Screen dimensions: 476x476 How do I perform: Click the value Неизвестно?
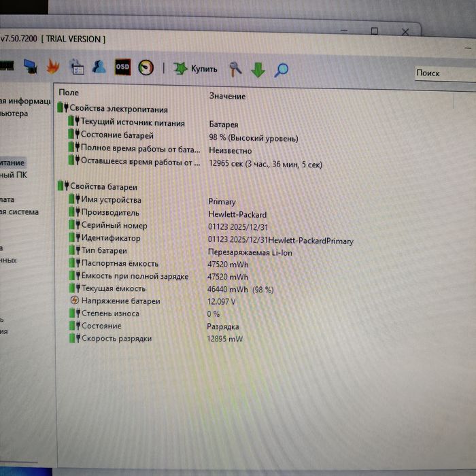231,151
